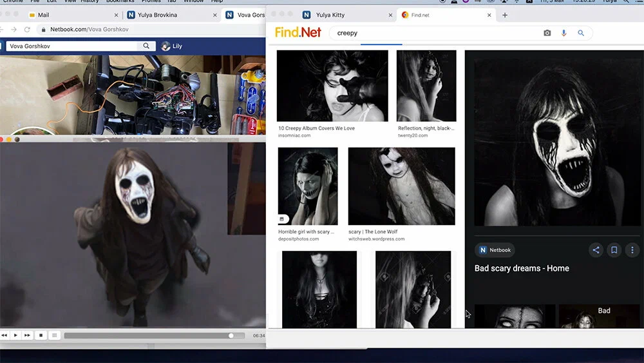Play the video in the media player
This screenshot has width=644, height=363.
(15, 335)
